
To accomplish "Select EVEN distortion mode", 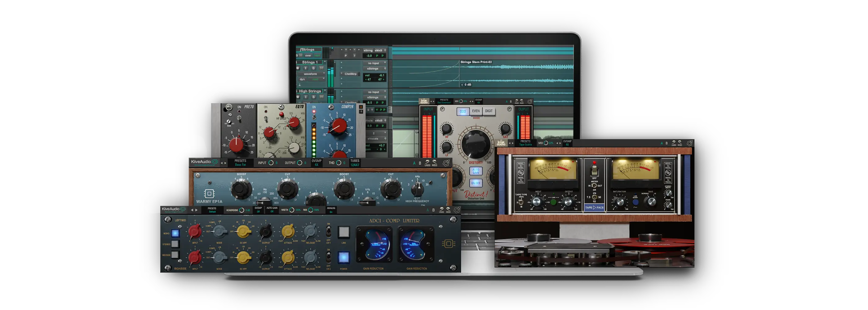I will (x=476, y=111).
